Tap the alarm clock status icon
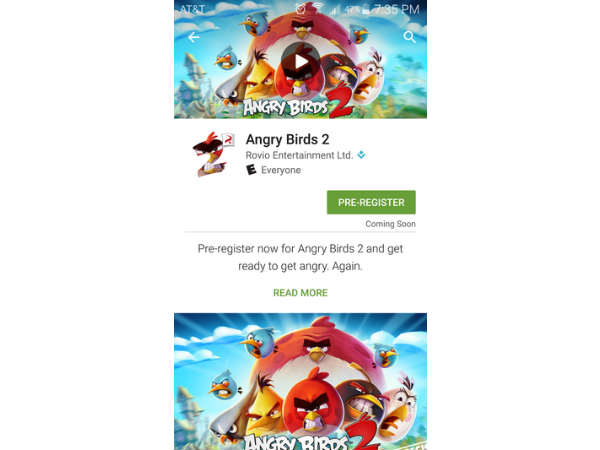The width and height of the screenshot is (600, 450). coord(301,9)
